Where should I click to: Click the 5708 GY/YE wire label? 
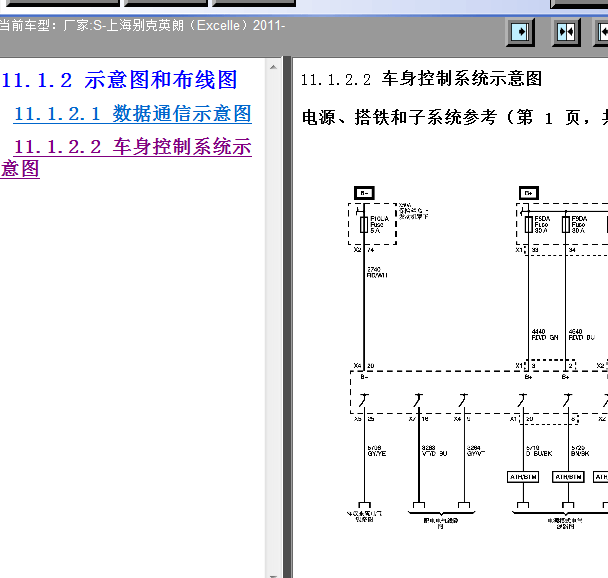coord(377,450)
